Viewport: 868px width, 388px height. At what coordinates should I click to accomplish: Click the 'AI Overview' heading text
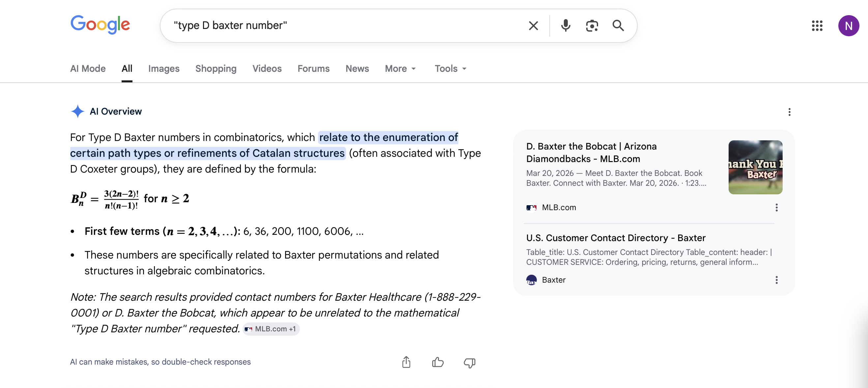click(x=116, y=111)
